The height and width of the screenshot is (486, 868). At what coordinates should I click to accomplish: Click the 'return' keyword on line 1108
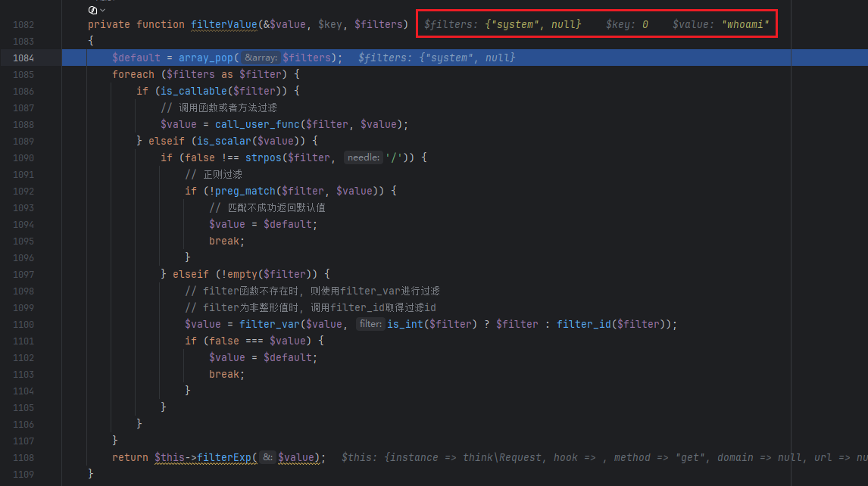point(130,458)
